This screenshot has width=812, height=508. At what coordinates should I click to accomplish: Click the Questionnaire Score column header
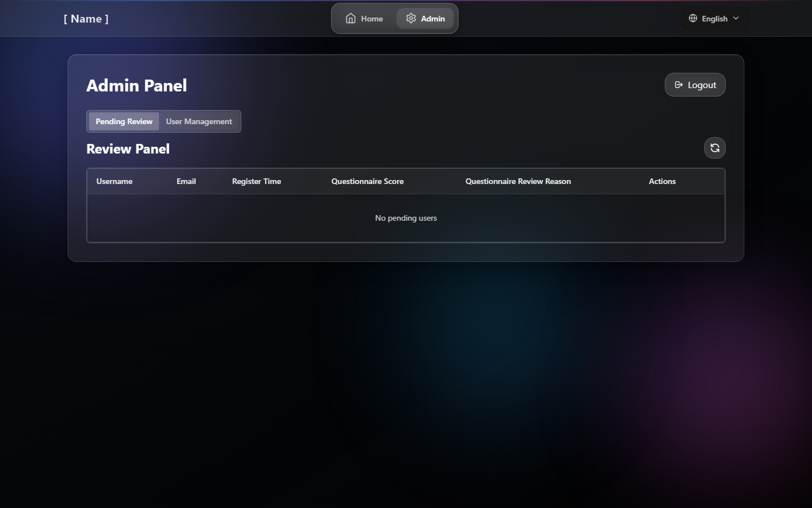(368, 181)
